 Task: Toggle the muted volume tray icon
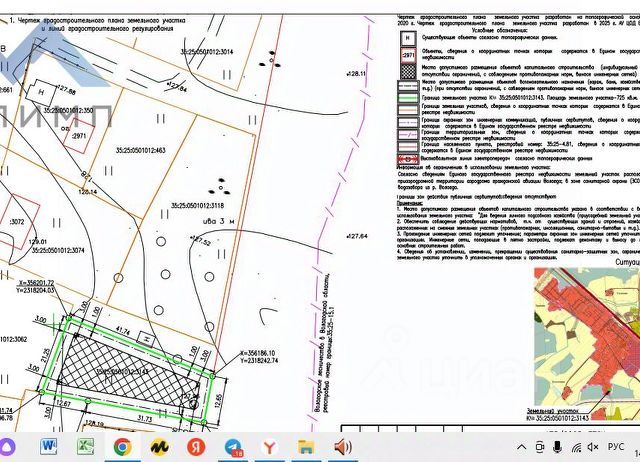coord(593,447)
